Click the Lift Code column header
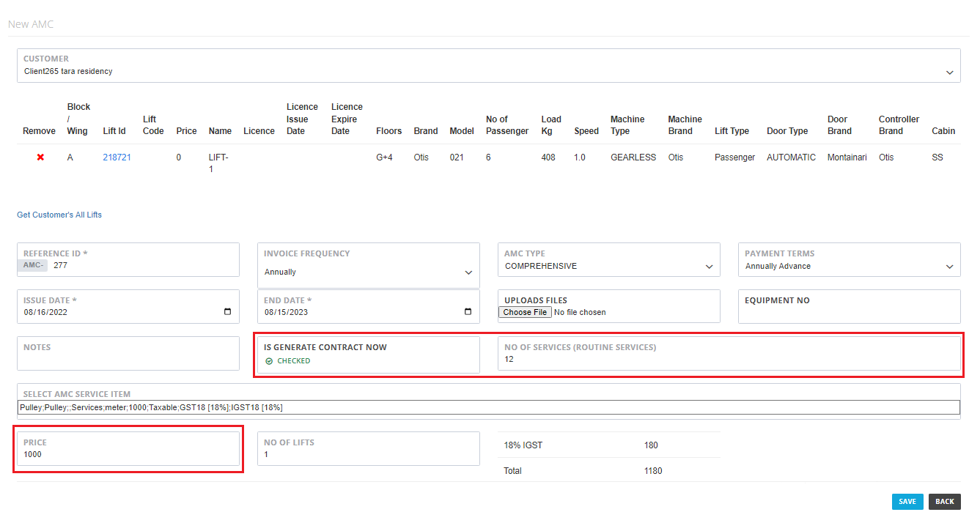The image size is (980, 523). [x=153, y=125]
